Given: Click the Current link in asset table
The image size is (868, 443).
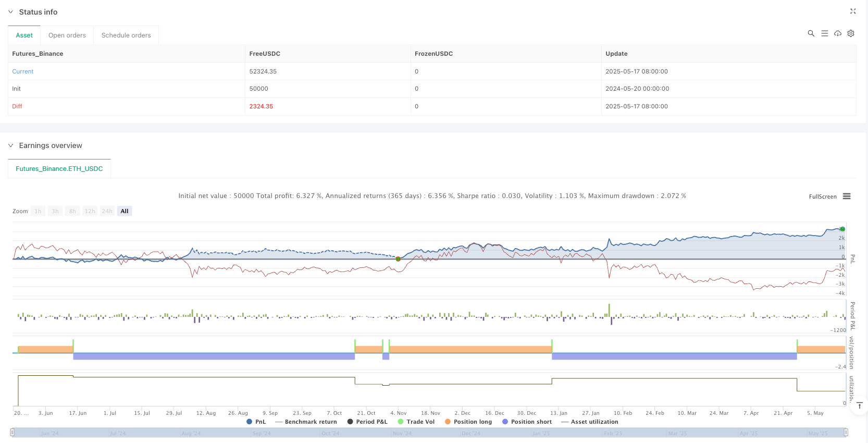Looking at the screenshot, I should coord(23,71).
